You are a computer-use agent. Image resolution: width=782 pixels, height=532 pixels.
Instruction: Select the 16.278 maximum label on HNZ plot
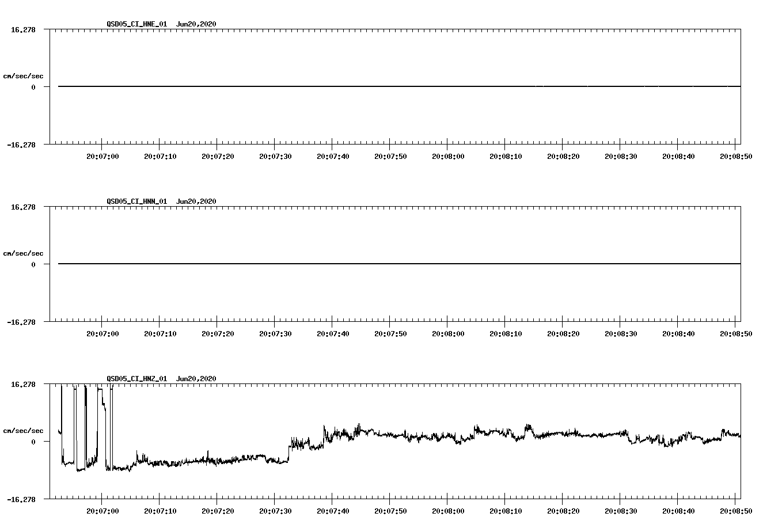(x=23, y=384)
